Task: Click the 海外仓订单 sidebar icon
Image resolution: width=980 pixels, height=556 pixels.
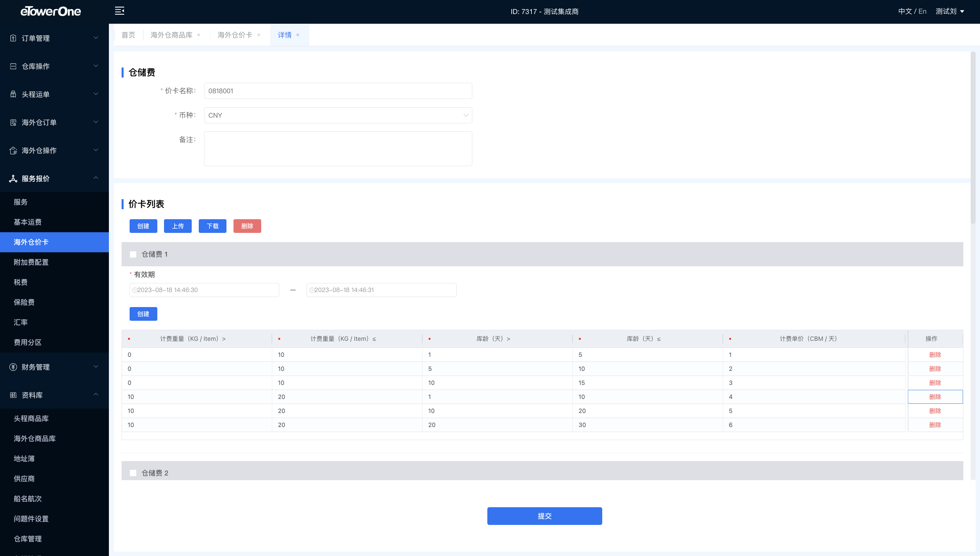Action: click(x=13, y=122)
